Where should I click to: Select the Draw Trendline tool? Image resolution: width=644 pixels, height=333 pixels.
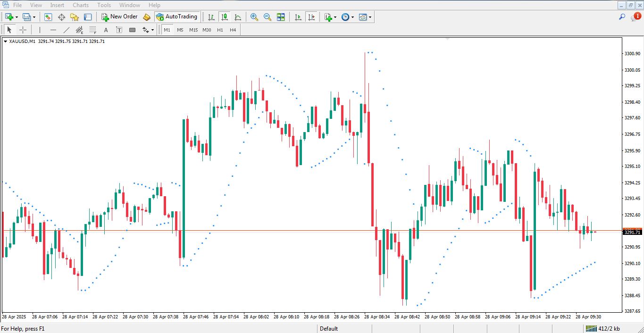[66, 29]
